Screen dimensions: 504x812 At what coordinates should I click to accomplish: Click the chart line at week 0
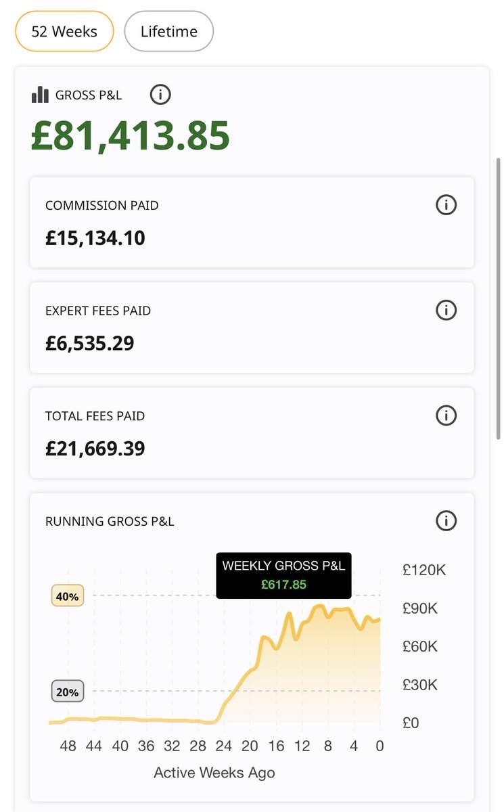380,618
